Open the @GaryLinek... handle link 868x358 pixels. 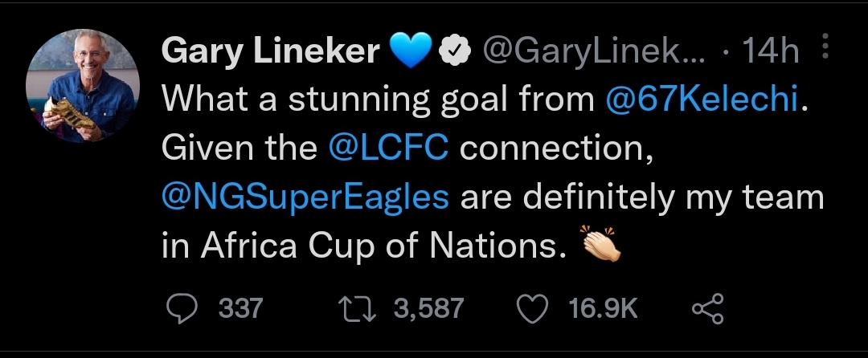coord(593,53)
